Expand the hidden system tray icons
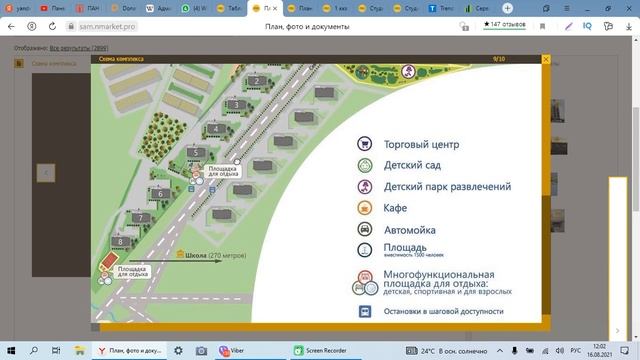This screenshot has height=360, width=640. pos(500,351)
